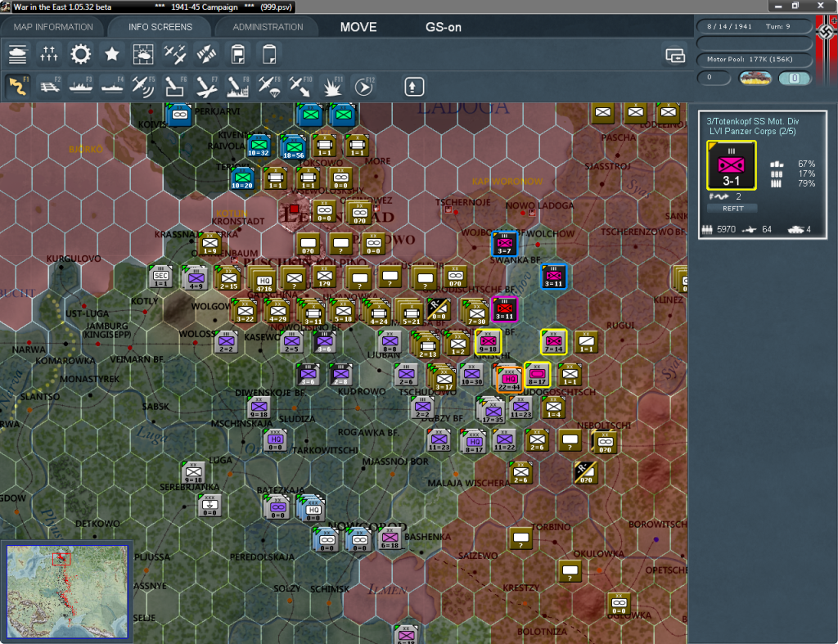Click the tank landscape picture button
The height and width of the screenshot is (644, 838).
pyautogui.click(x=755, y=78)
